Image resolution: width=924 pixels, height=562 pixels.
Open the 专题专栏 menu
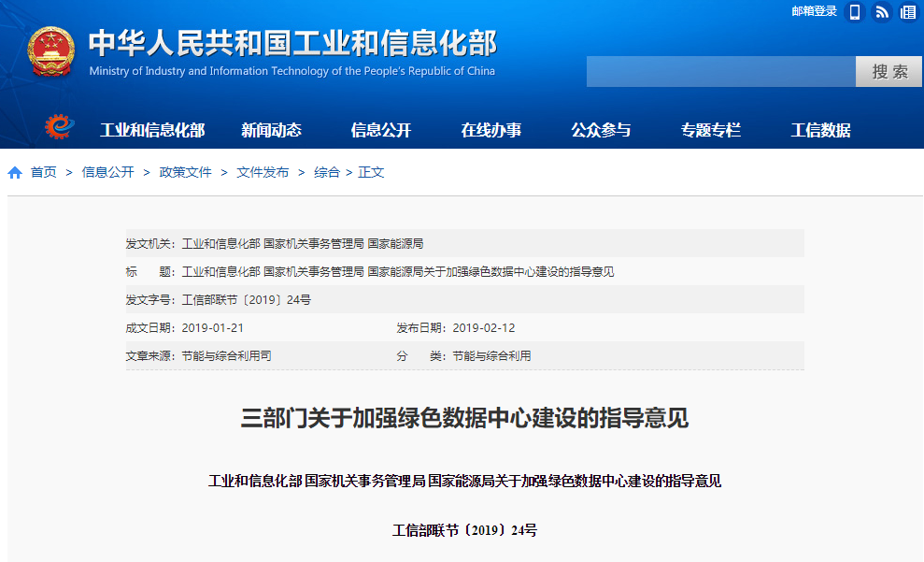click(711, 130)
